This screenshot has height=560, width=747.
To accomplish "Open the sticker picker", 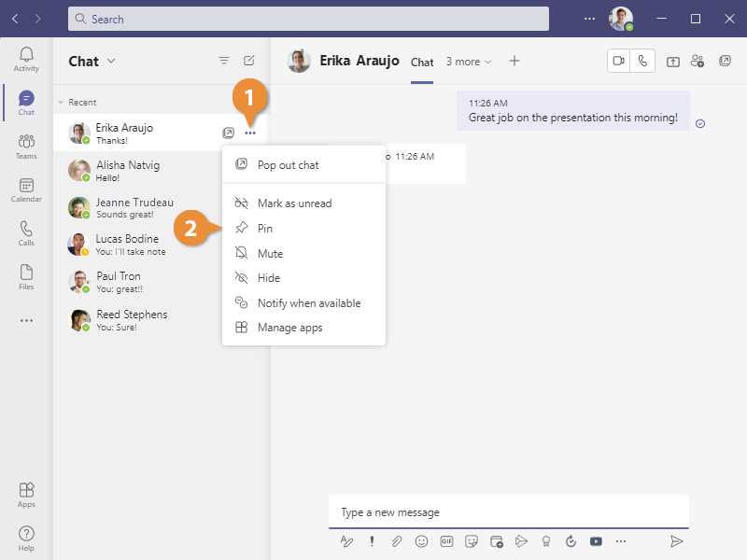I will (472, 541).
